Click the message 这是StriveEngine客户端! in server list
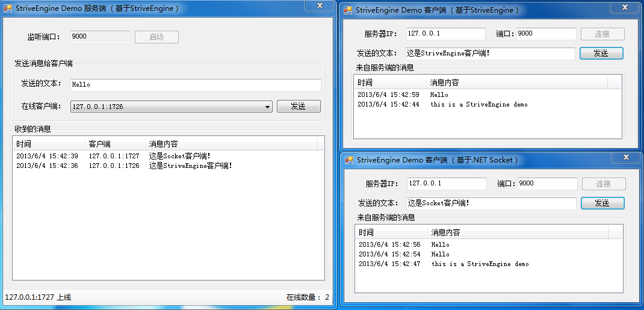 [x=191, y=166]
